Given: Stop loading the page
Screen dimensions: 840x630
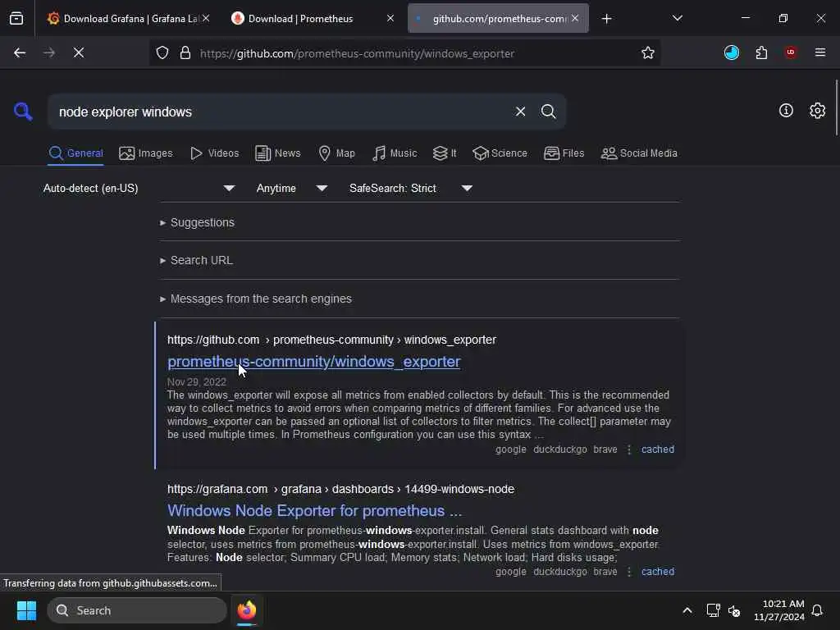Looking at the screenshot, I should 79,52.
